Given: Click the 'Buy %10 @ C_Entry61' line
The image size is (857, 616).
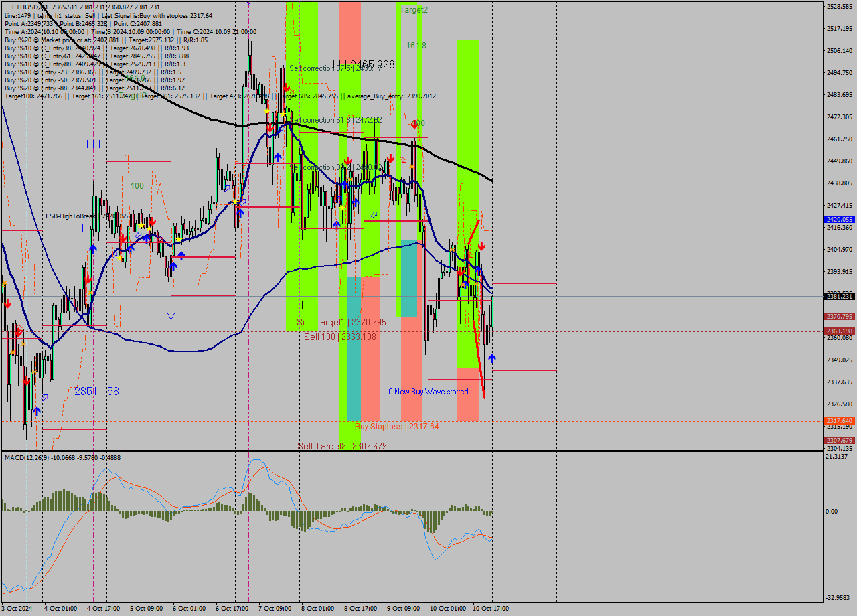Looking at the screenshot, I should [x=96, y=56].
